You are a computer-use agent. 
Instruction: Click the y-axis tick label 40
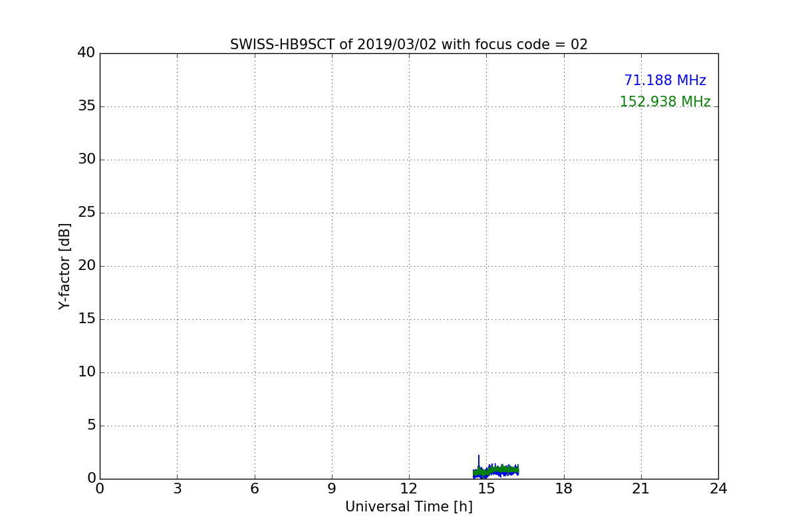[86, 53]
